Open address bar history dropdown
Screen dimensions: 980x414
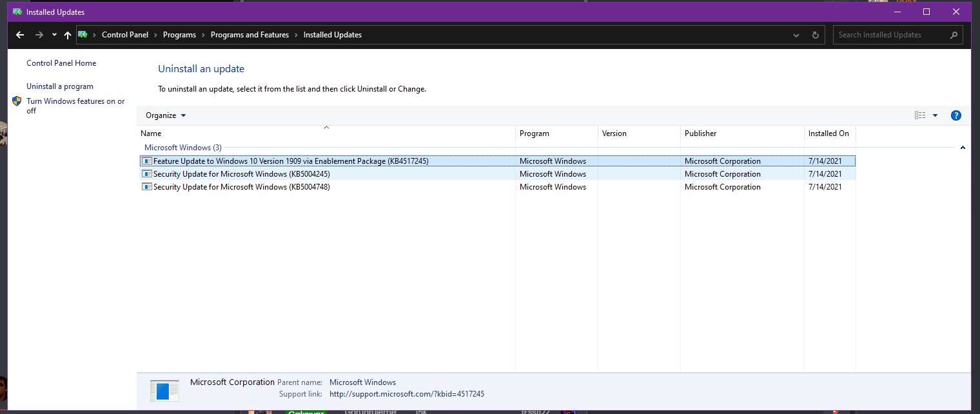pos(798,35)
